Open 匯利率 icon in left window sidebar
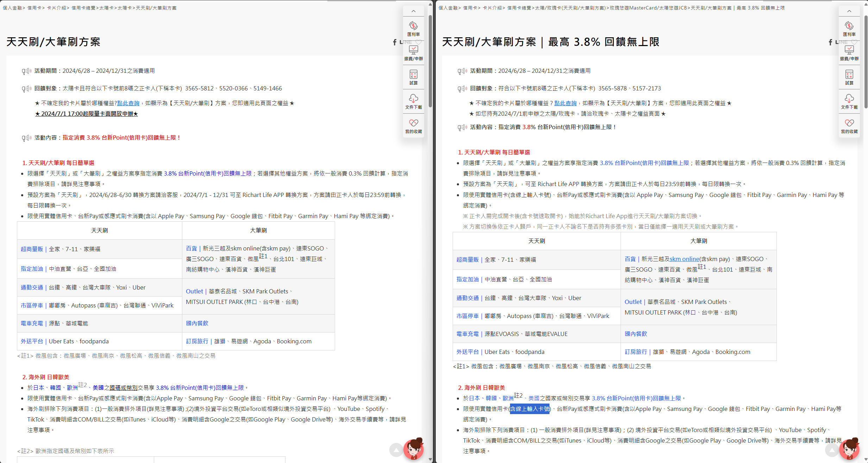868x463 pixels. tap(413, 29)
